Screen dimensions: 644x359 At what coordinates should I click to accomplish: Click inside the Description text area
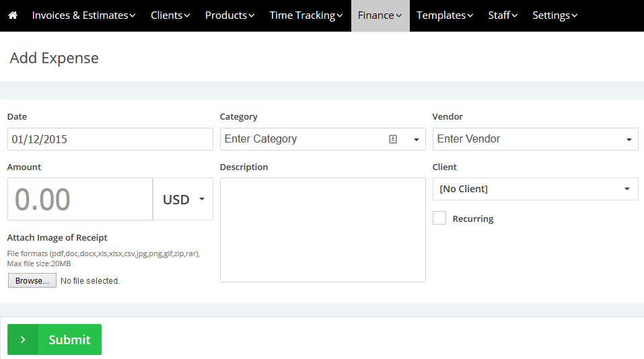coord(322,229)
